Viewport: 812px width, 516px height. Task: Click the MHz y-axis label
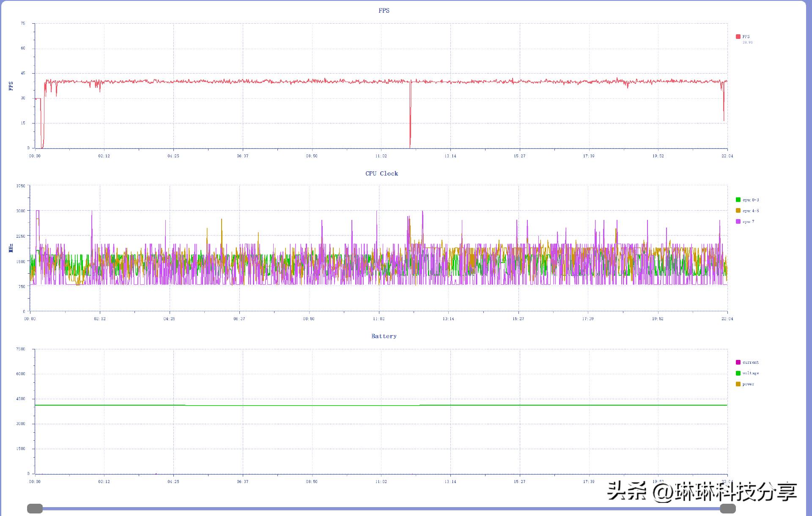point(11,248)
